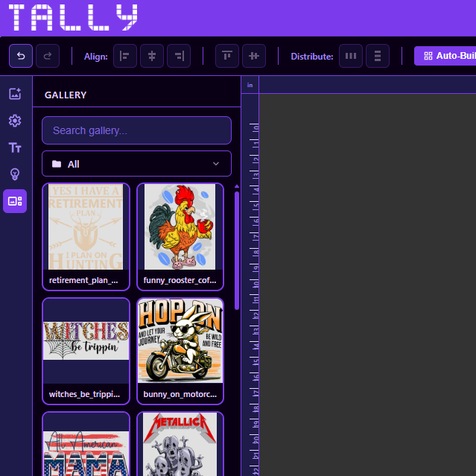Open the settings gear sidebar panel
Viewport: 476px width, 476px height.
click(x=15, y=121)
